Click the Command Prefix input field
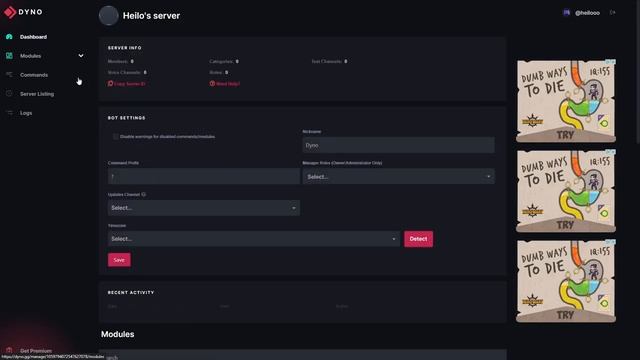640x360 pixels. [204, 176]
